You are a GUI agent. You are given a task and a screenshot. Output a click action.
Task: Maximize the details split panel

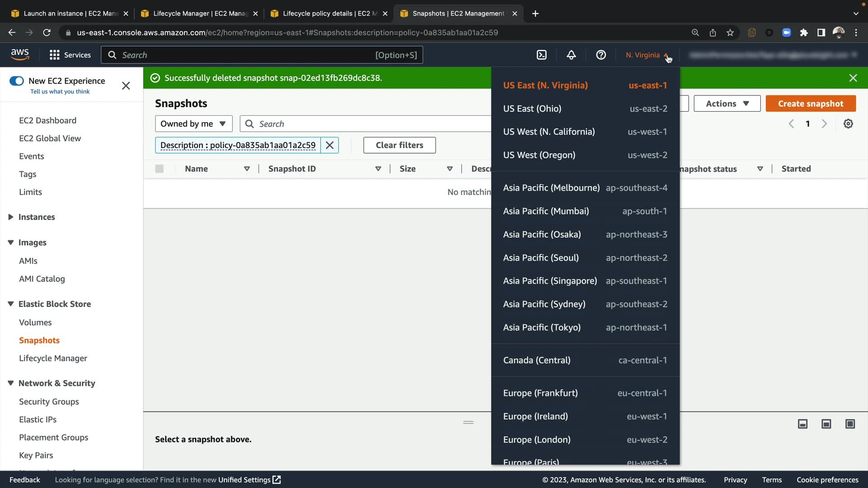[x=850, y=424]
